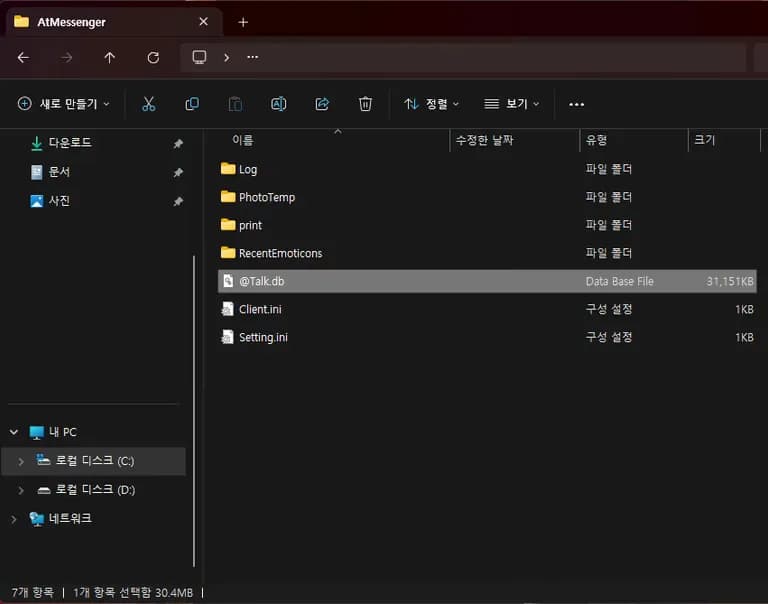Open the 새로 만들기 dropdown menu
Image resolution: width=768 pixels, height=604 pixels.
(x=64, y=104)
